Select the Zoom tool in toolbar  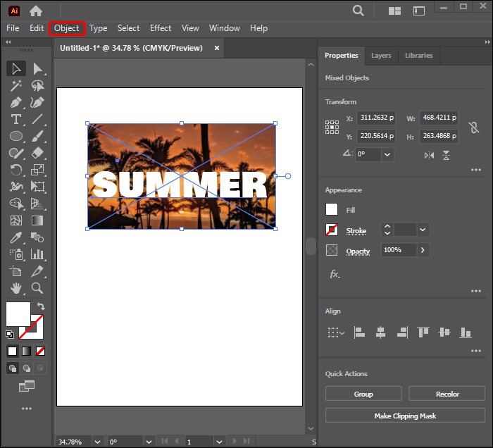37,288
